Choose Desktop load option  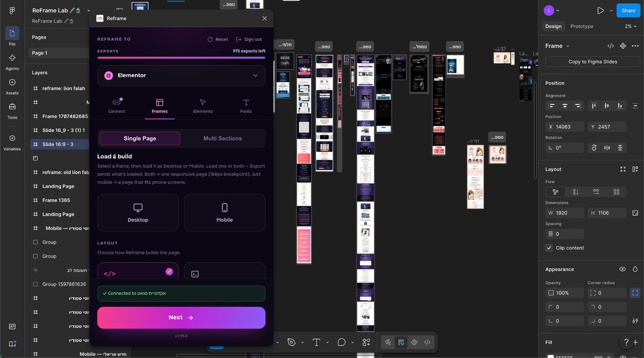[138, 212]
